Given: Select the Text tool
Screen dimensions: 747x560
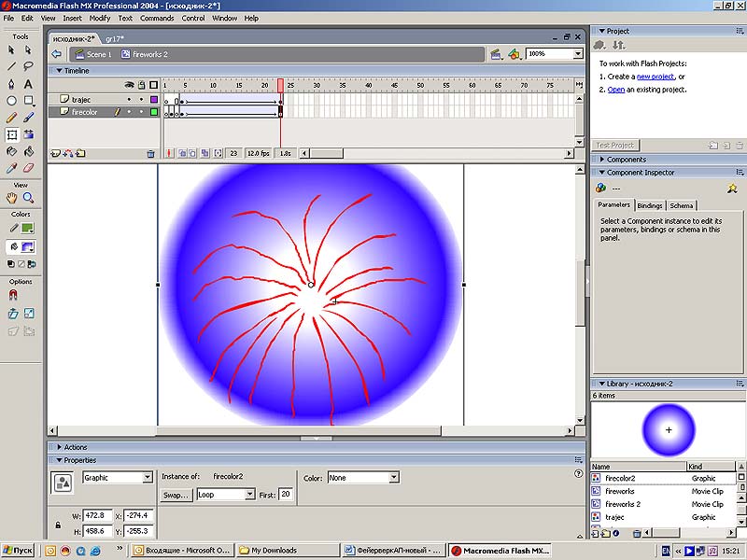Looking at the screenshot, I should click(x=28, y=84).
